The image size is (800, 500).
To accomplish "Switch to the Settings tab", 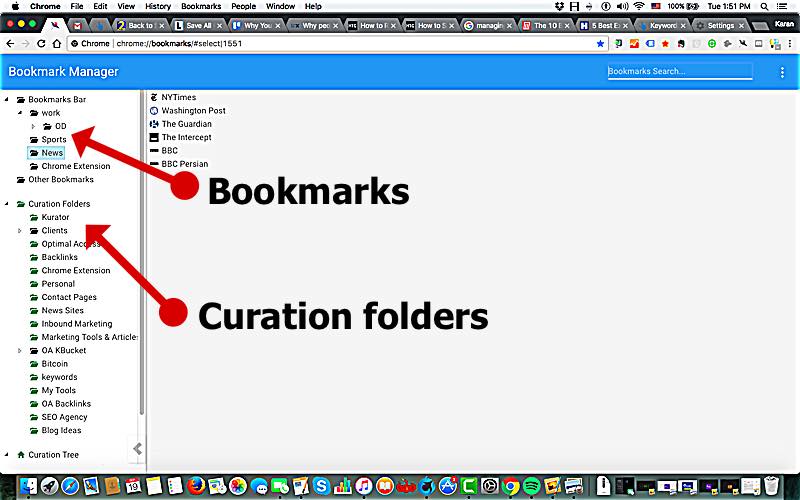I will (720, 25).
